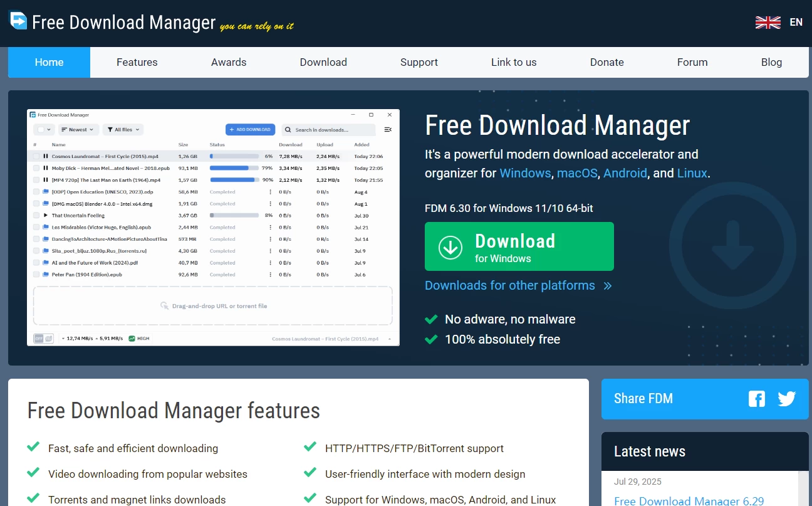This screenshot has height=506, width=812.
Task: Pause the Moby Dick epub download
Action: pos(46,168)
